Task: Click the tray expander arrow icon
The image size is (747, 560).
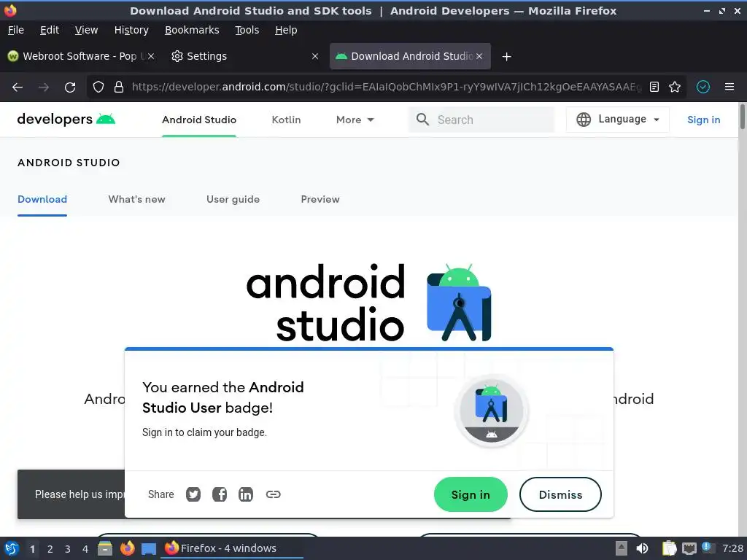Action: pyautogui.click(x=622, y=548)
